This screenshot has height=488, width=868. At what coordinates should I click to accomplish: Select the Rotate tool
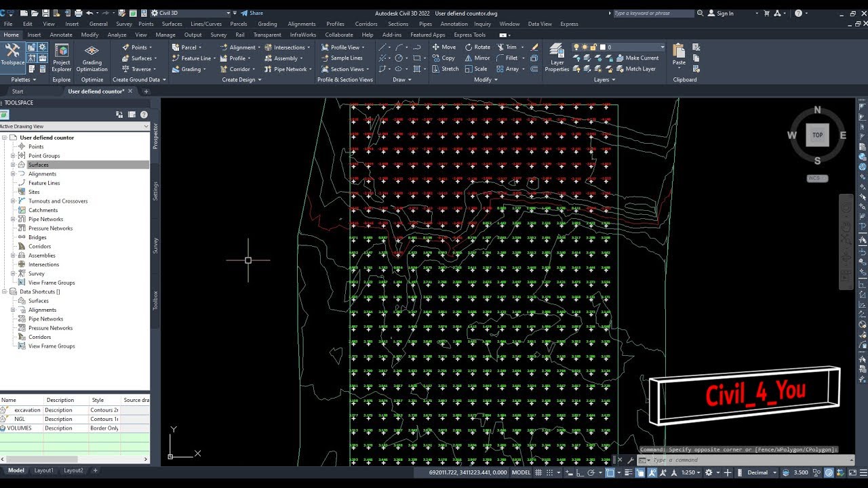477,47
